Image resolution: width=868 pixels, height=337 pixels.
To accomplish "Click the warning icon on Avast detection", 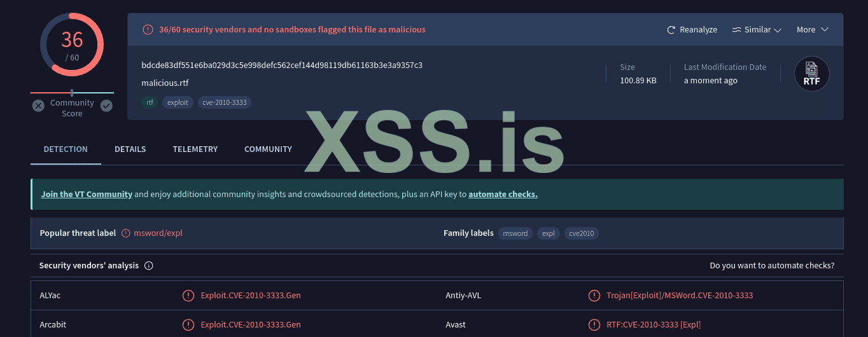I will click(594, 324).
